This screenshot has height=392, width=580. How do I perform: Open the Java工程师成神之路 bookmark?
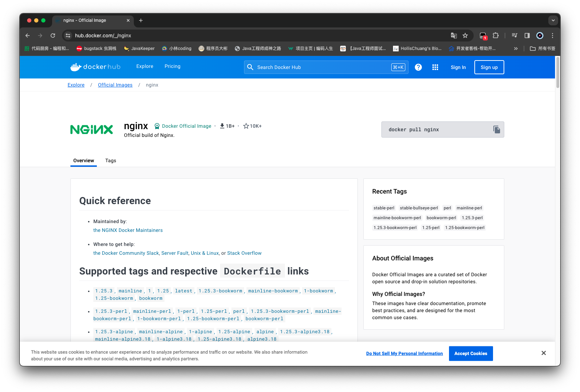coord(258,49)
